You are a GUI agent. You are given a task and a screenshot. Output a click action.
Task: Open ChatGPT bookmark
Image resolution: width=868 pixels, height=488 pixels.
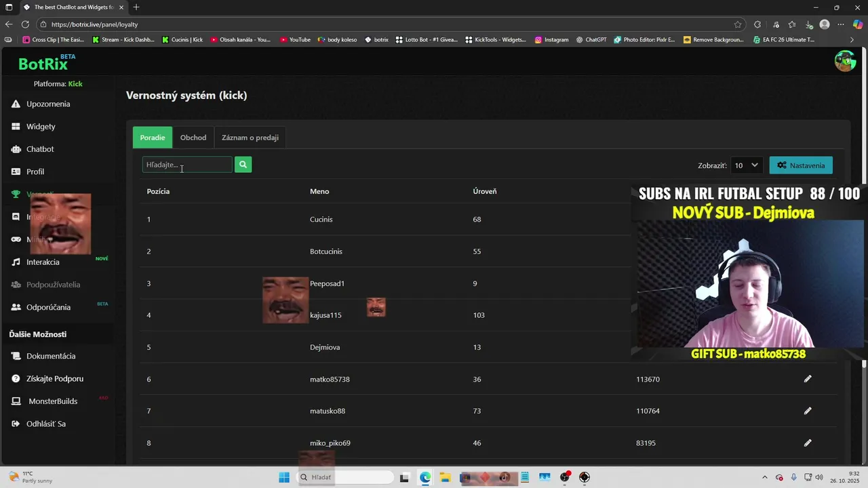point(591,40)
